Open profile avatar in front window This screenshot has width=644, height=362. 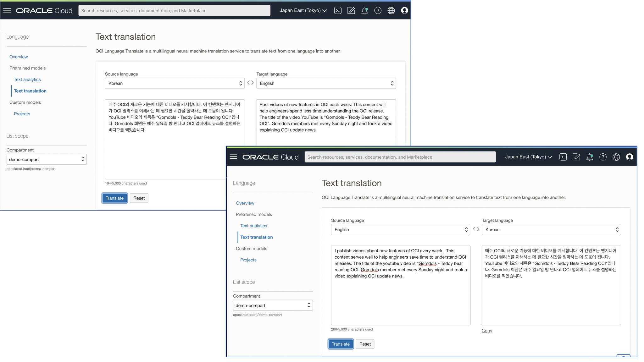(630, 157)
